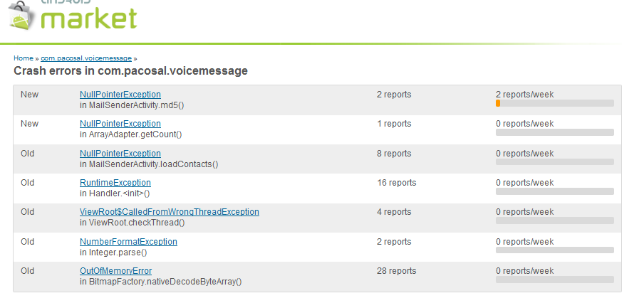
Task: View the NumberFormatException crash details
Action: pyautogui.click(x=128, y=242)
